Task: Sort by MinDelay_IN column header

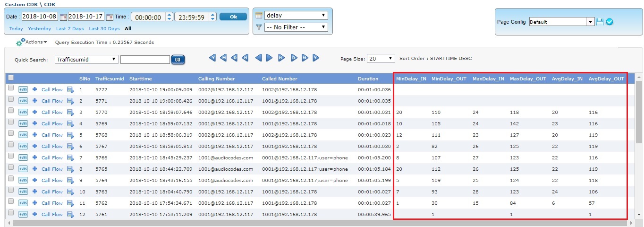Action: tap(411, 79)
